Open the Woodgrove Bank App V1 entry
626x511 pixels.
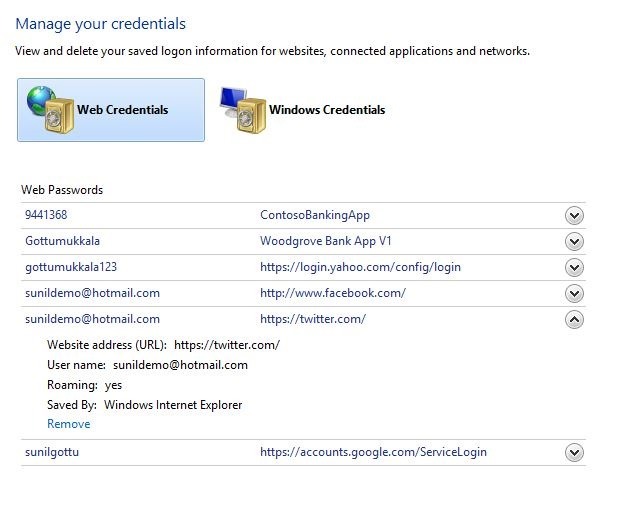click(326, 241)
